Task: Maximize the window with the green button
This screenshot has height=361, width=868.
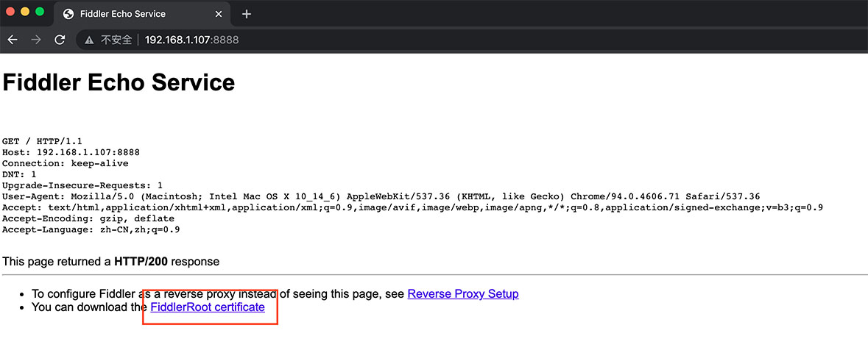Action: point(40,12)
